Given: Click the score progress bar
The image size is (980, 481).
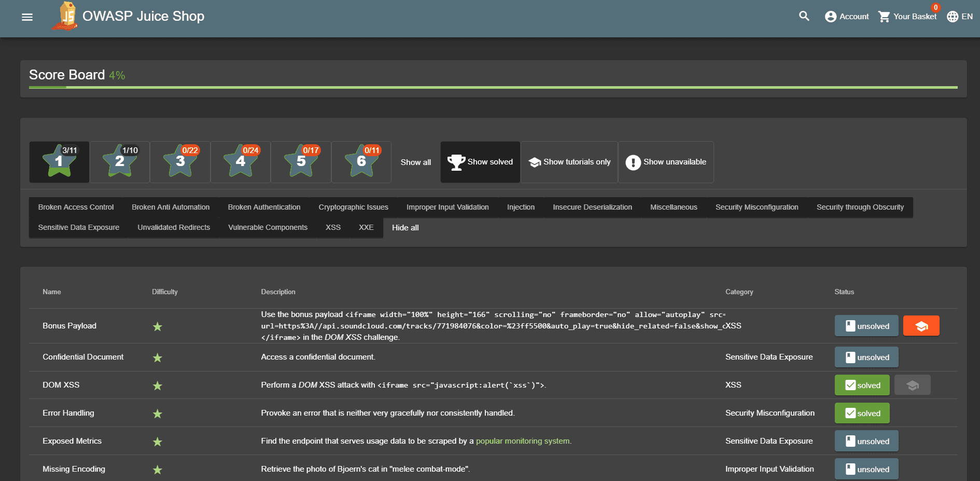Looking at the screenshot, I should pyautogui.click(x=493, y=87).
